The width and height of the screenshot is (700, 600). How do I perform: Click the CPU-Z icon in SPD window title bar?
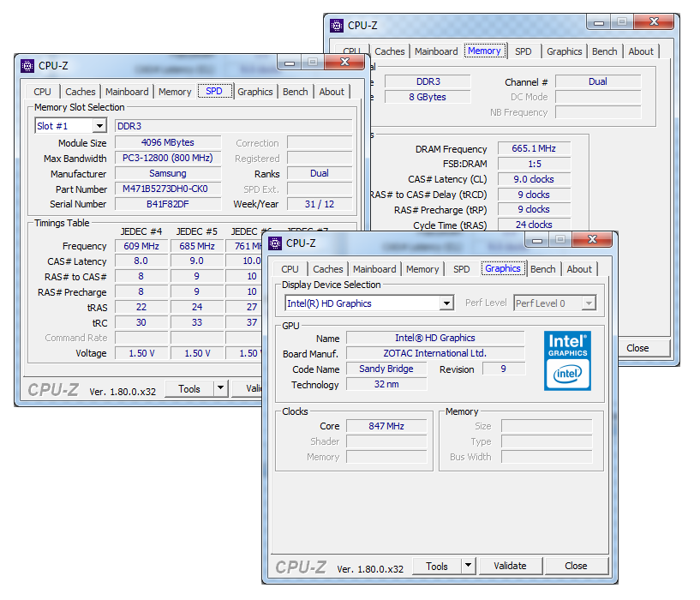(27, 65)
